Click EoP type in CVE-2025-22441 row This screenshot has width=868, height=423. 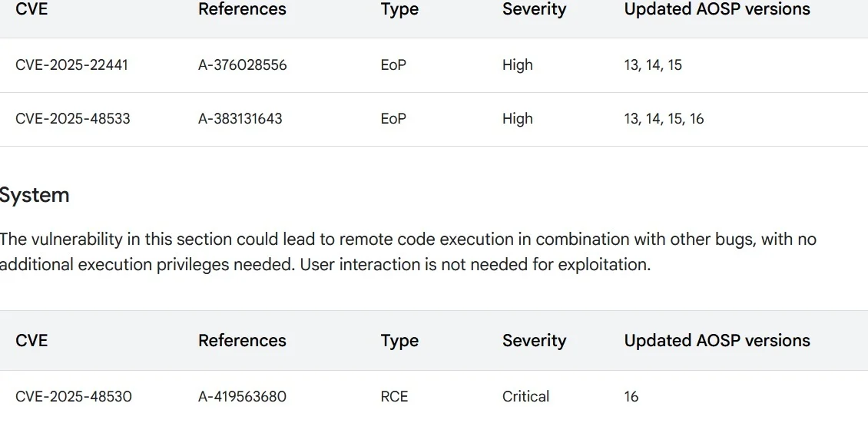click(393, 65)
